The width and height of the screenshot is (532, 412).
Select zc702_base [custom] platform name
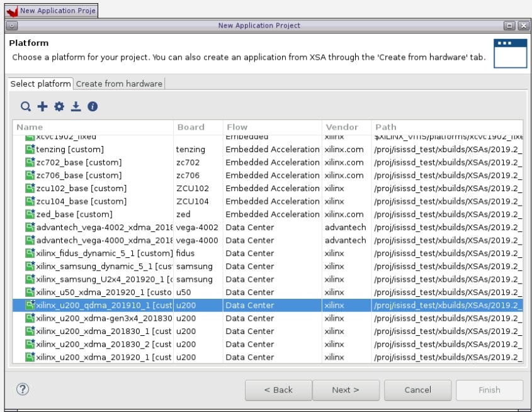pyautogui.click(x=79, y=162)
